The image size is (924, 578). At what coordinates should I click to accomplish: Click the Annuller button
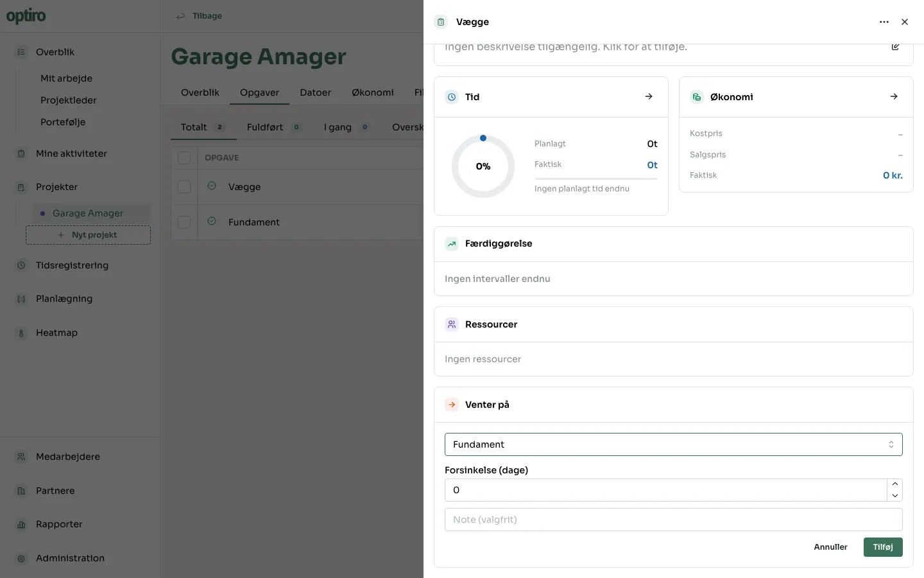[x=830, y=547]
